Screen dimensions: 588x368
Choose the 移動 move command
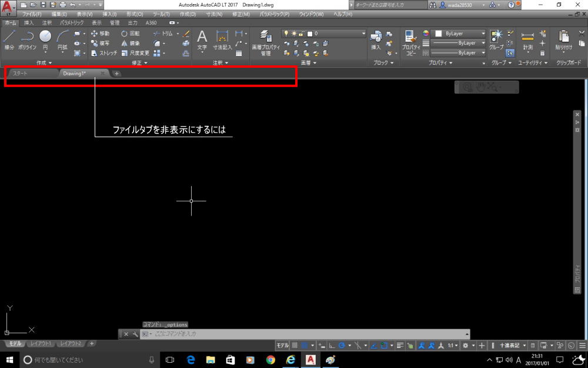pos(100,34)
